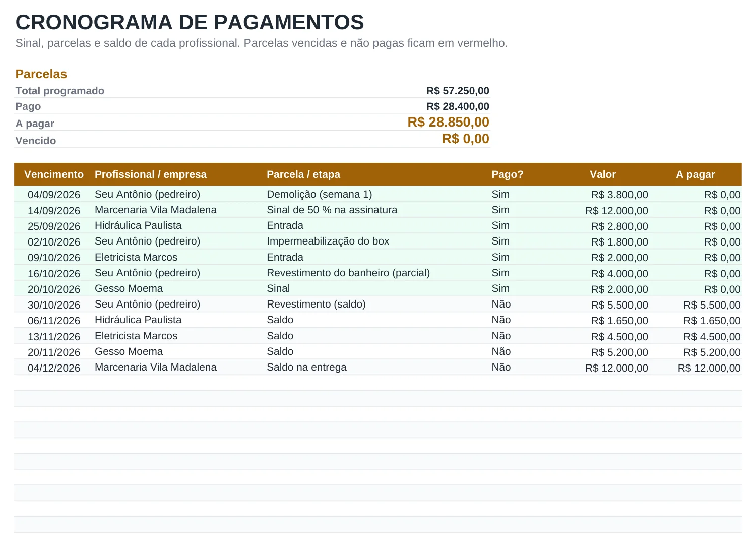Select Gesso Moema in the 20/11/2026 row
This screenshot has width=756, height=547.
click(129, 351)
